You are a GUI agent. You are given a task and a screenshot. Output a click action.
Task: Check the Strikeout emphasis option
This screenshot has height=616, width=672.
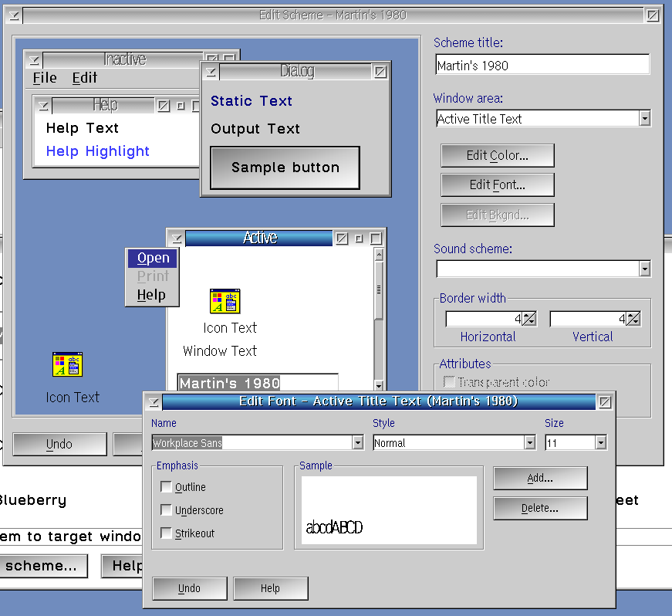click(x=166, y=533)
